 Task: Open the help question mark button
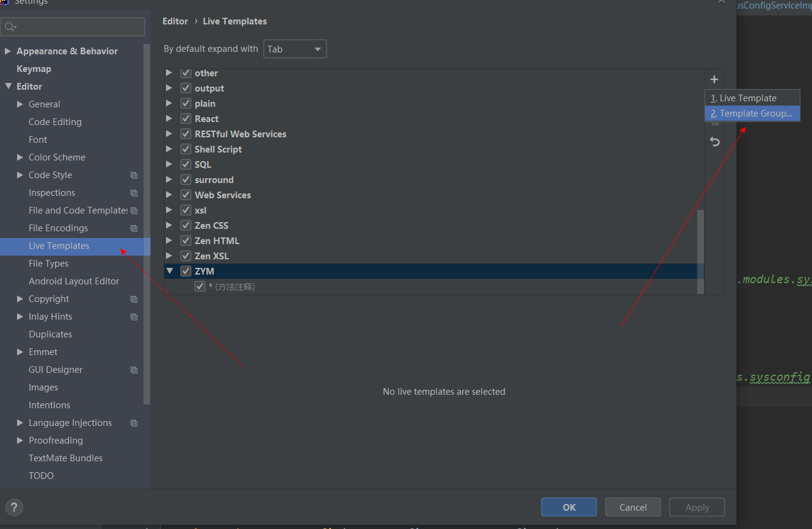[x=14, y=506]
